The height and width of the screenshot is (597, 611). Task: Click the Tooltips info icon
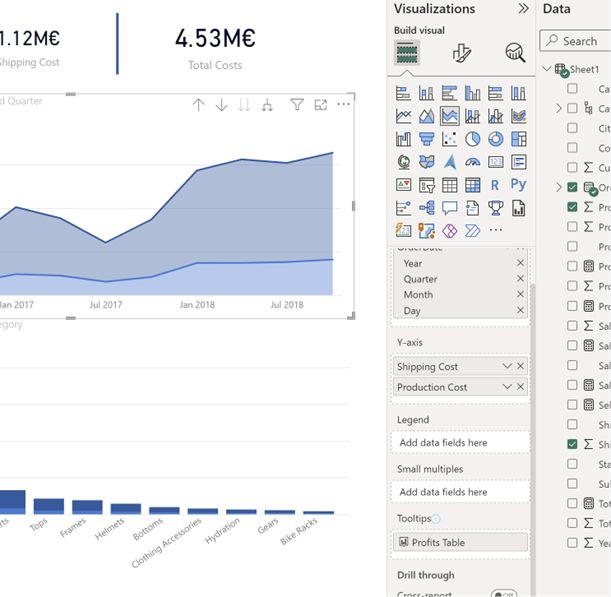436,519
